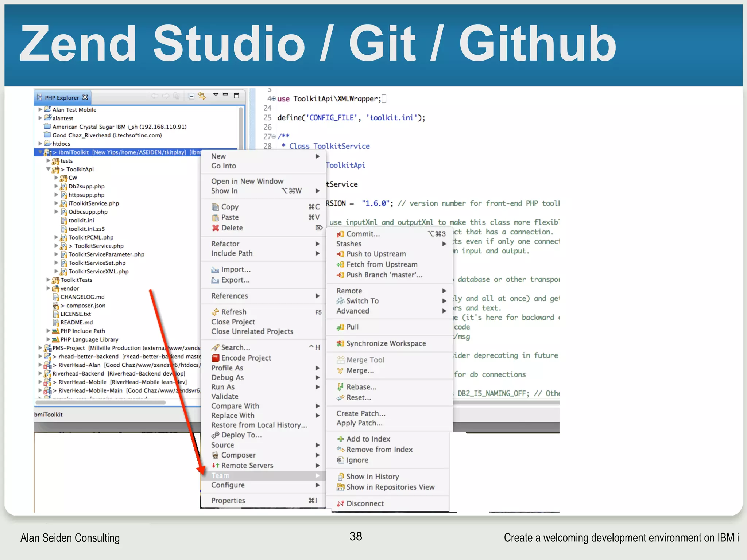The height and width of the screenshot is (560, 747).
Task: Open the Remote submenu
Action: (x=390, y=291)
